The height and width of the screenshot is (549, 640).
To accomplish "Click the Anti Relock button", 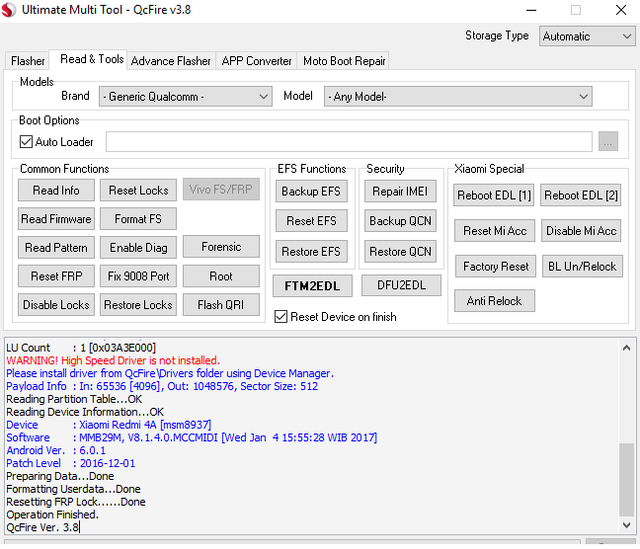I will coord(494,301).
